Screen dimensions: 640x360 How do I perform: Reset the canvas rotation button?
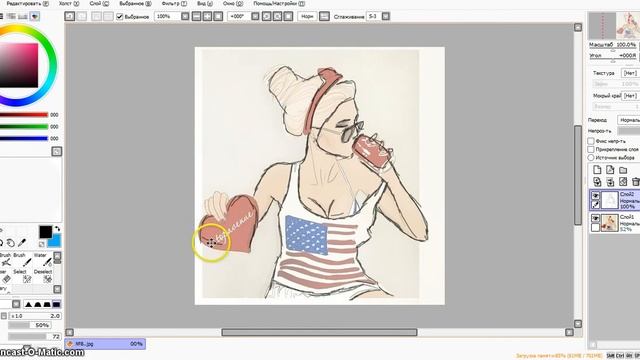(x=289, y=16)
